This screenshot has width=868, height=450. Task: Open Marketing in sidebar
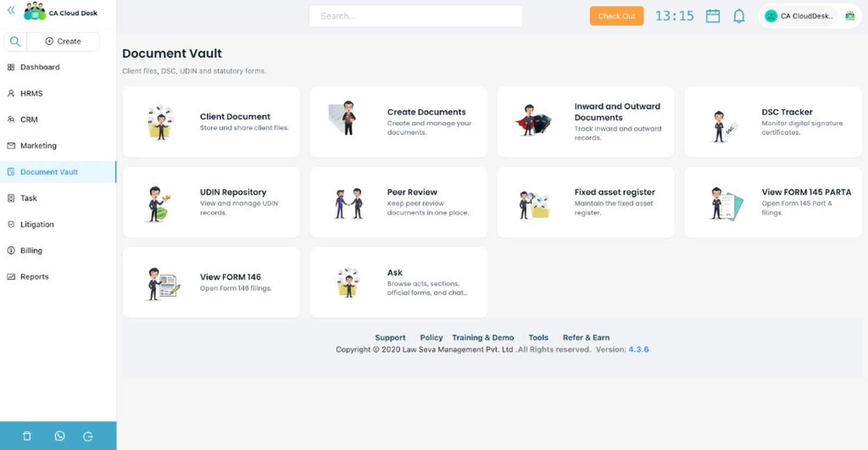point(58,145)
